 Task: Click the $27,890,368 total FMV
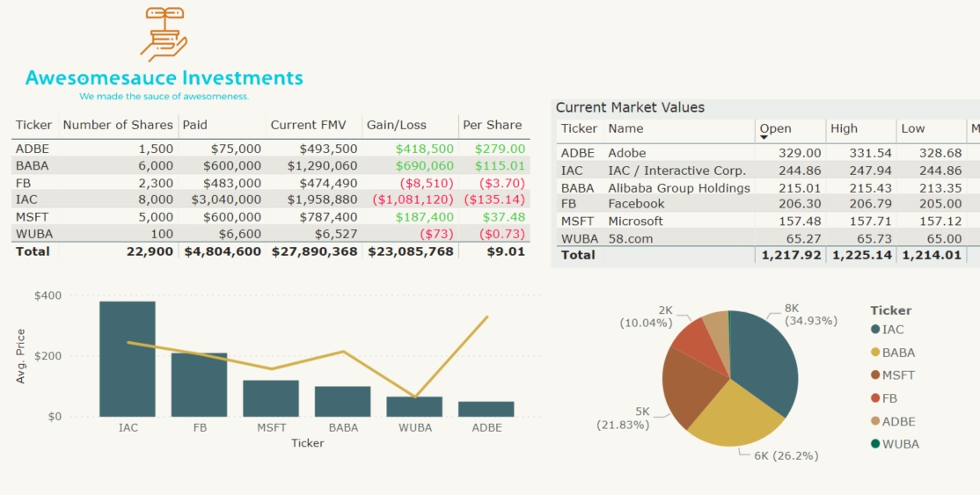tap(314, 251)
